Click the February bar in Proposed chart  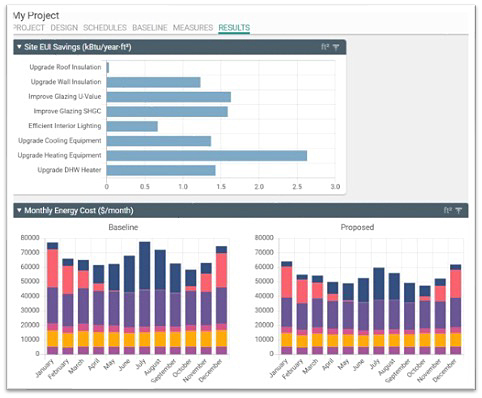coord(302,314)
